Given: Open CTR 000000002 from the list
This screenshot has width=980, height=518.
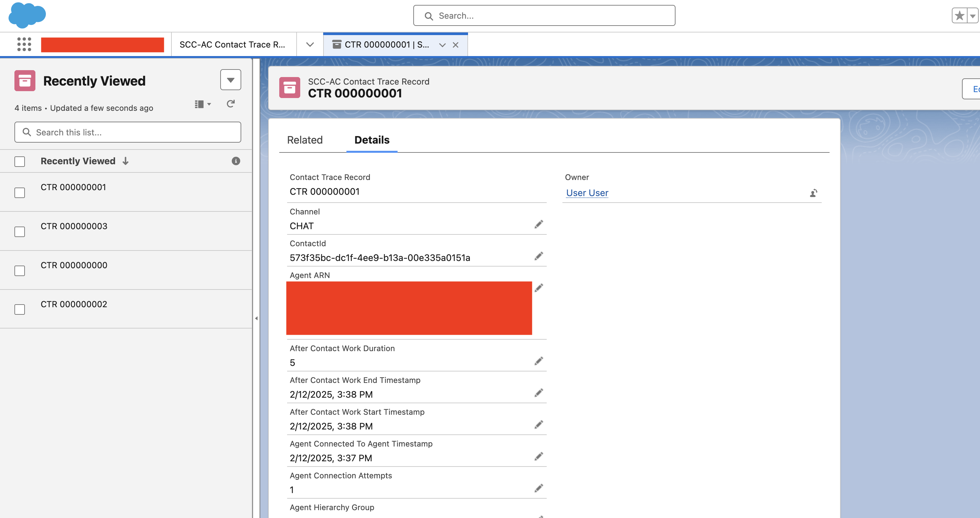Looking at the screenshot, I should [x=74, y=304].
